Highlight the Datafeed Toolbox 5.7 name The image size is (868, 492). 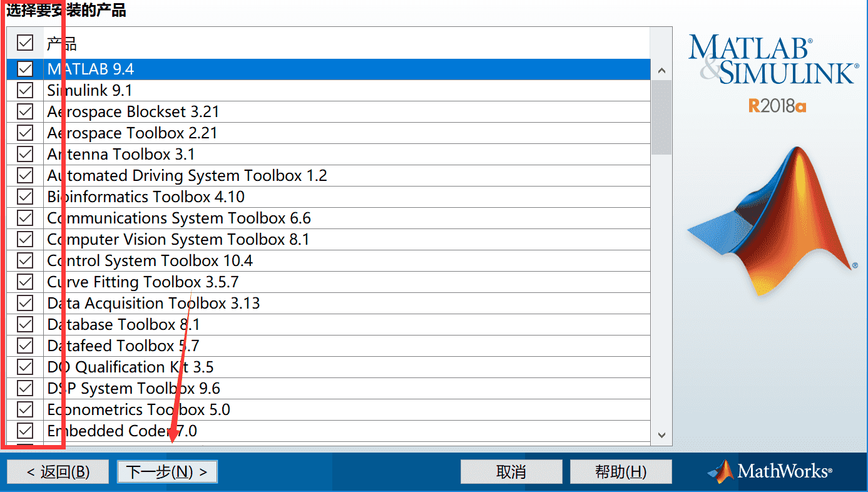pos(123,346)
